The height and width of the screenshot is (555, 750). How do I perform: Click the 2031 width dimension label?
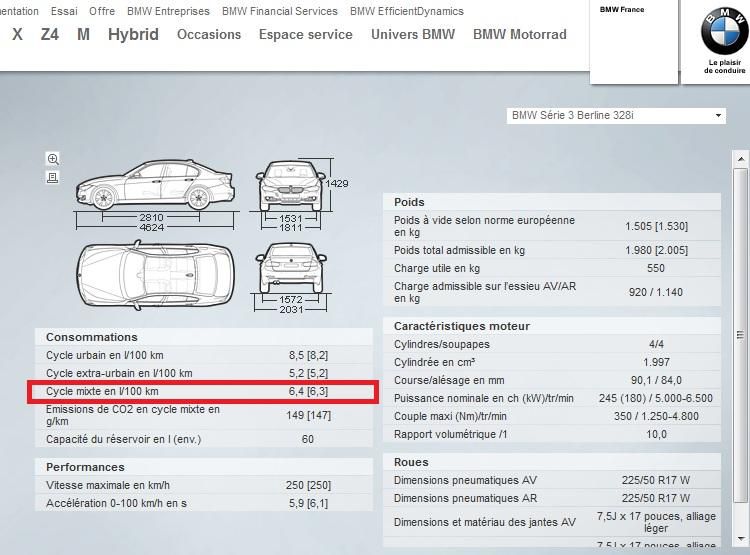tap(291, 310)
